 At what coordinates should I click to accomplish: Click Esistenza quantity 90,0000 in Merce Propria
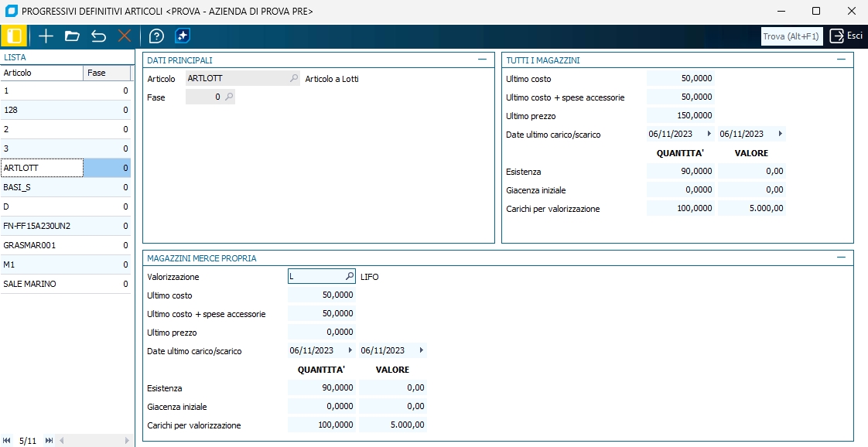(322, 387)
